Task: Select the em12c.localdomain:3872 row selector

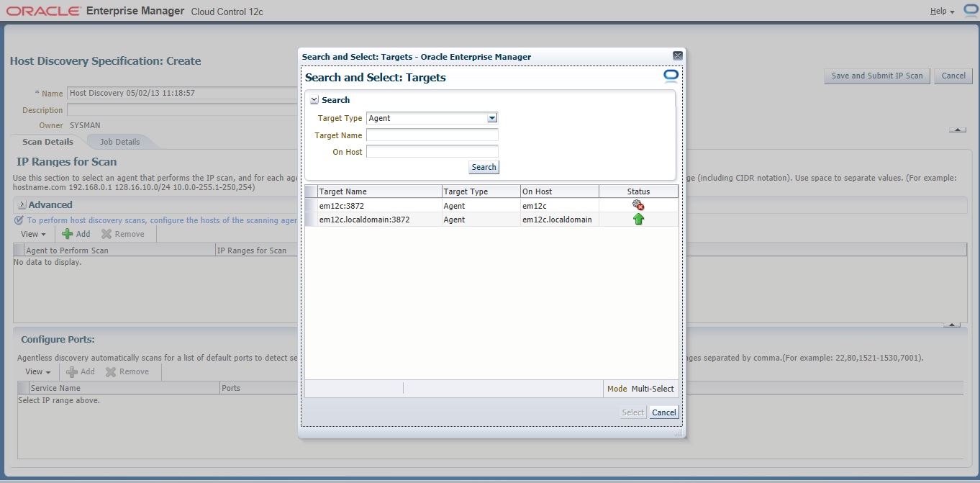Action: pos(311,220)
